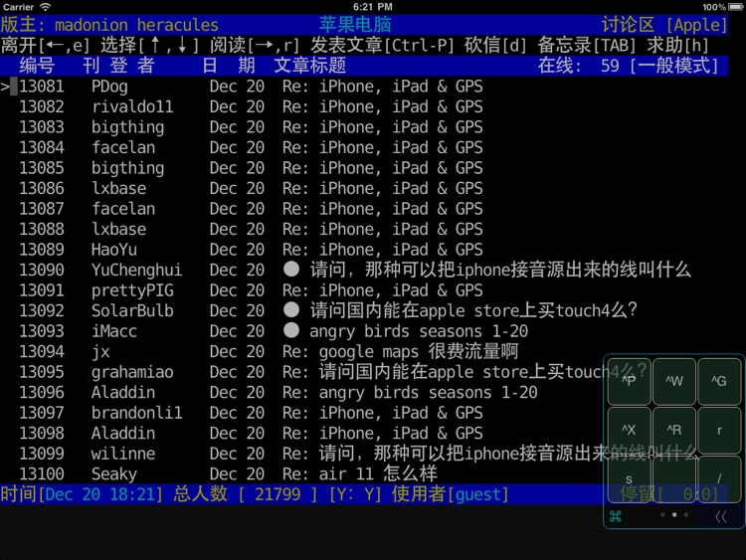Select post 13085 by bigthing
Image resolution: width=746 pixels, height=560 pixels.
pyautogui.click(x=364, y=168)
